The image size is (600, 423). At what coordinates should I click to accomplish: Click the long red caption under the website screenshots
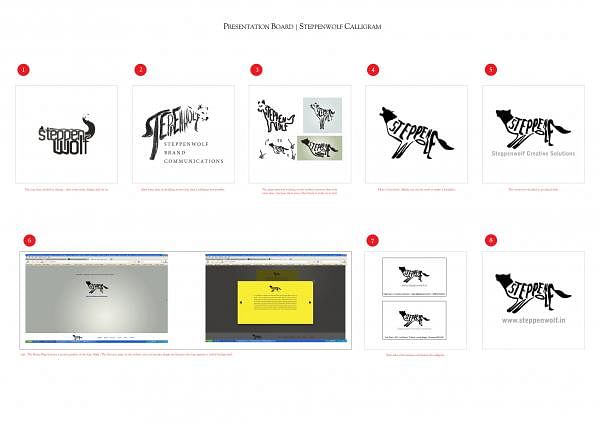click(x=126, y=354)
